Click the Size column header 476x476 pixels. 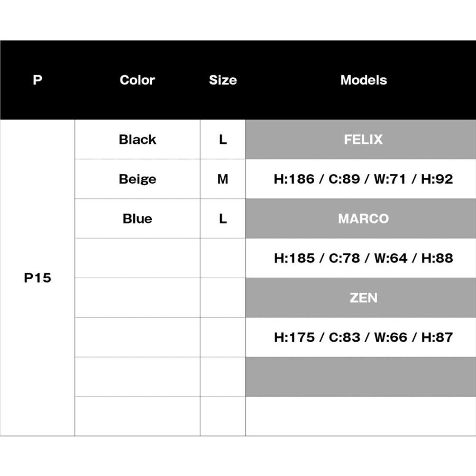(x=223, y=80)
